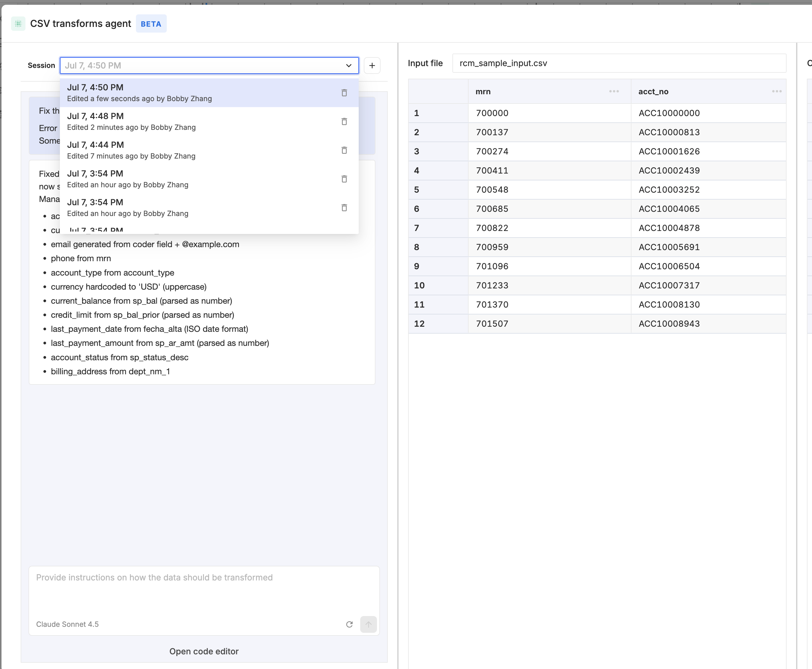Select cell ACC10004065
812x669 pixels.
pyautogui.click(x=708, y=209)
